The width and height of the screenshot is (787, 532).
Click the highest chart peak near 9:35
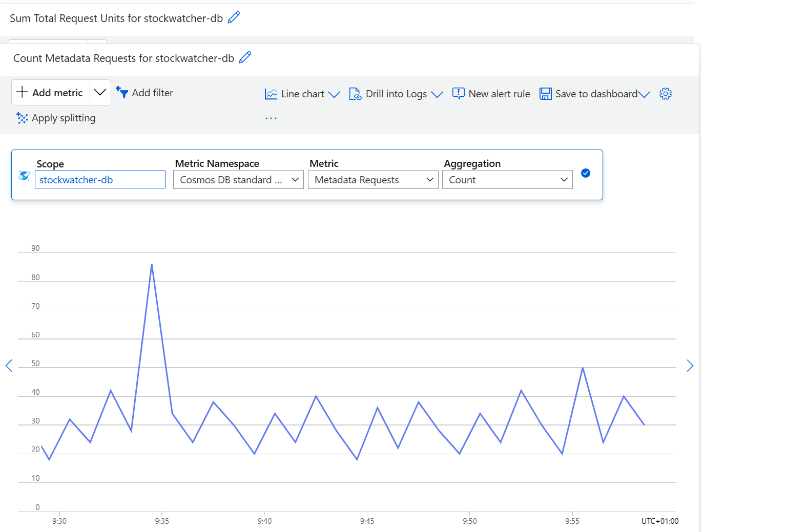pyautogui.click(x=152, y=265)
